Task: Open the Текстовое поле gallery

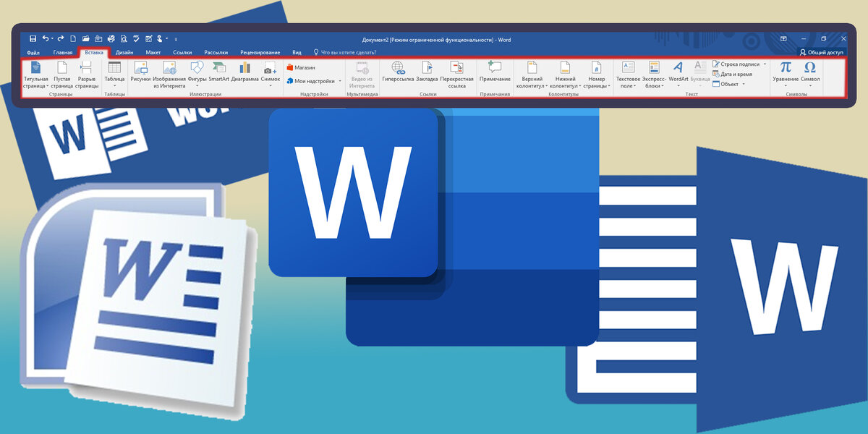Action: pos(628,76)
